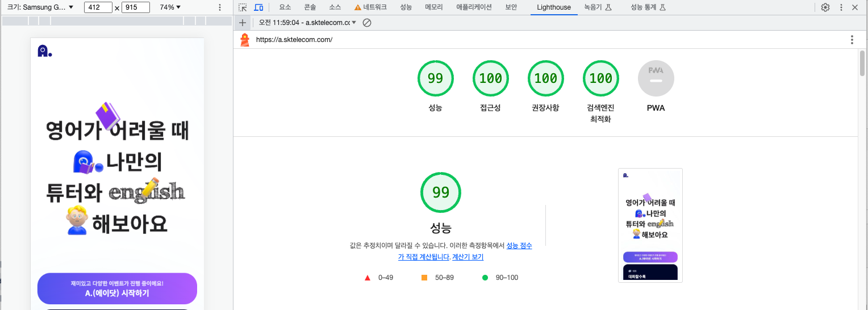Open the 74% zoom level dropdown
The height and width of the screenshot is (310, 868).
pyautogui.click(x=170, y=7)
